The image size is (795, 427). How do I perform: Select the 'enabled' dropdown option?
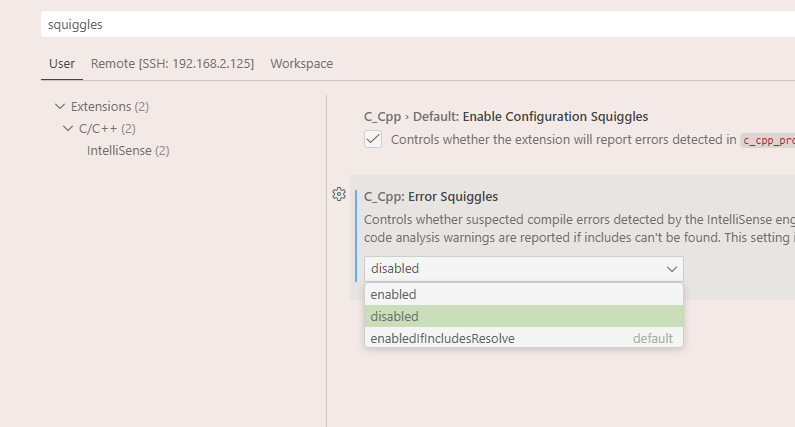pos(393,294)
